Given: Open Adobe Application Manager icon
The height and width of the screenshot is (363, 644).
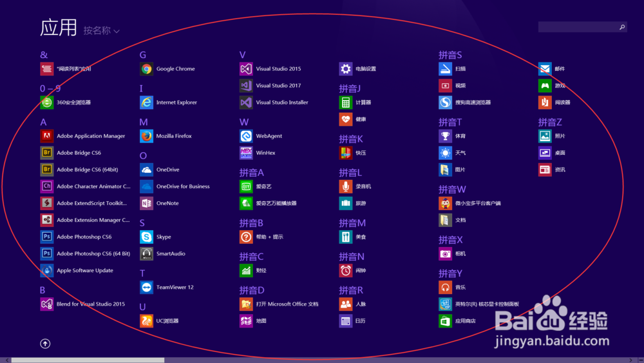Looking at the screenshot, I should (x=47, y=136).
